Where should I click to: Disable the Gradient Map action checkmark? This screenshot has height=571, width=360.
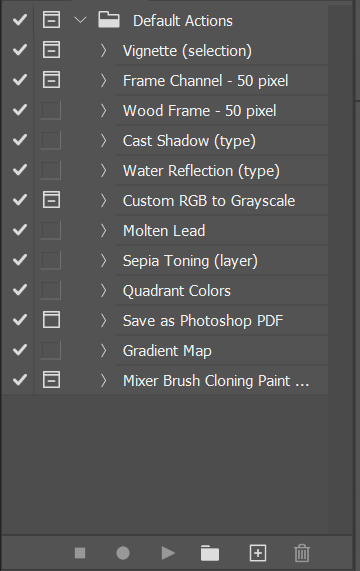(x=20, y=350)
